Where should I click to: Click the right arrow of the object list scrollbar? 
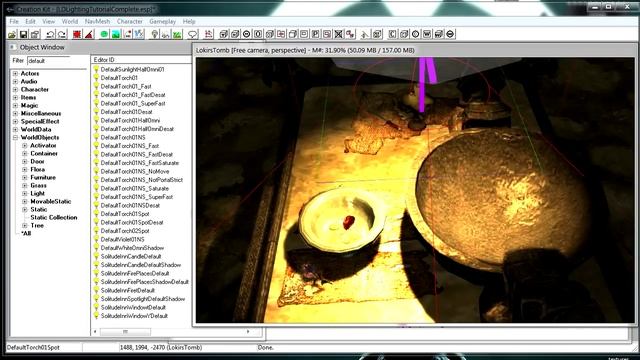click(x=248, y=332)
